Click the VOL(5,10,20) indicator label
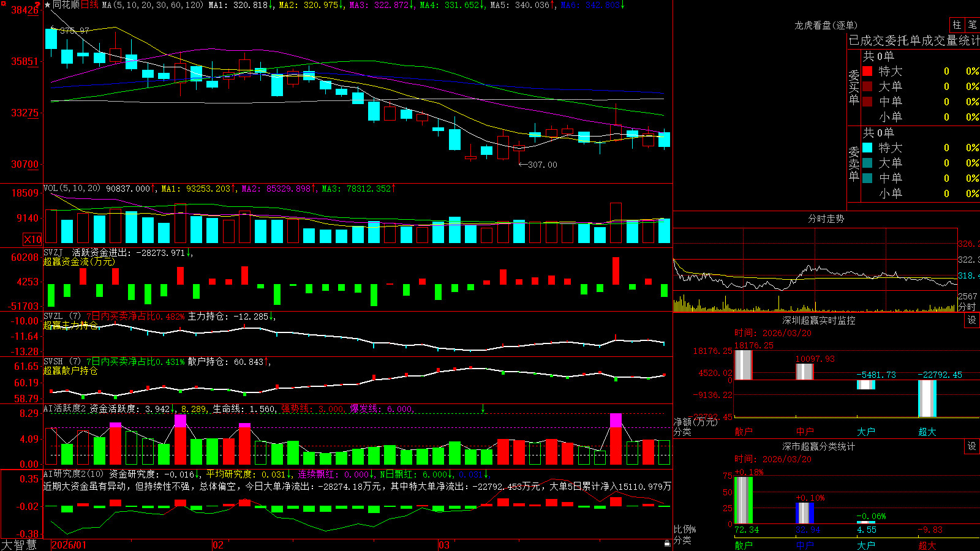The width and height of the screenshot is (980, 551). [72, 188]
